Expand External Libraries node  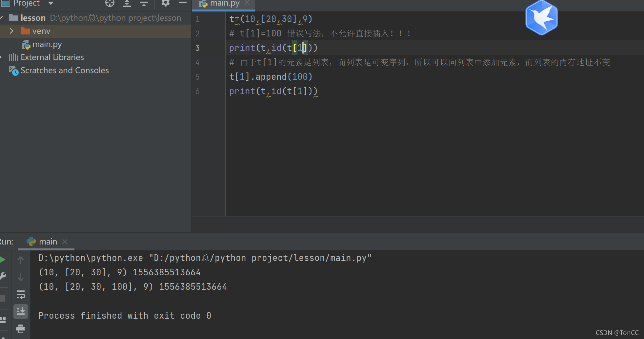coord(1,57)
